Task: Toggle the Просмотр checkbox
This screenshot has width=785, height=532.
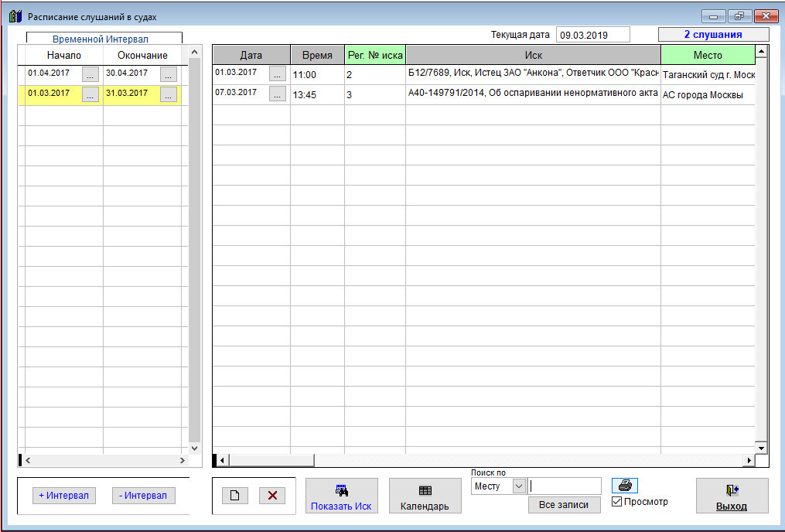Action: [x=617, y=502]
